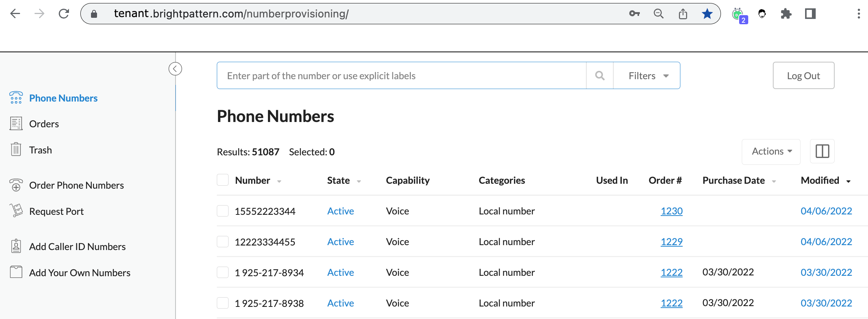868x319 pixels.
Task: Click the number search input field
Action: 401,75
